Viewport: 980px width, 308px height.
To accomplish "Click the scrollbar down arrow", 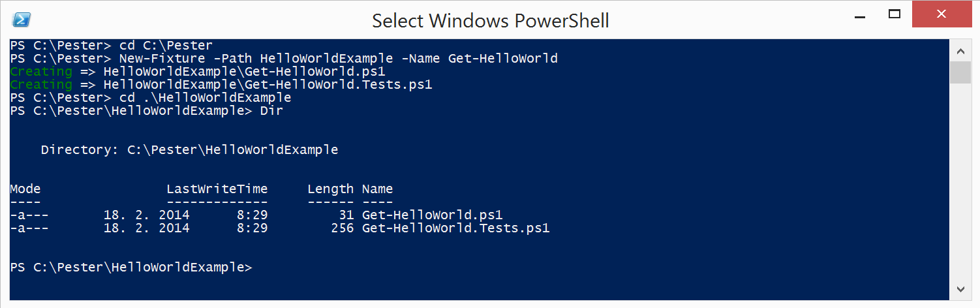I will click(960, 288).
